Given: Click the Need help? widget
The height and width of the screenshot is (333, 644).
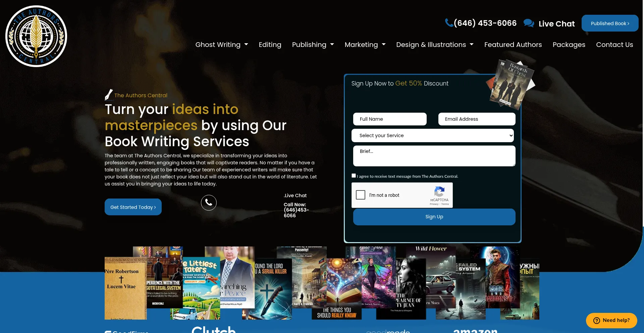Looking at the screenshot, I should (x=611, y=320).
